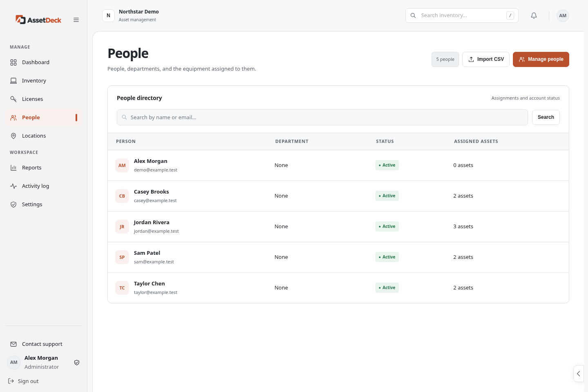This screenshot has height=392, width=588.
Task: Click jordan@example.test email
Action: click(156, 231)
